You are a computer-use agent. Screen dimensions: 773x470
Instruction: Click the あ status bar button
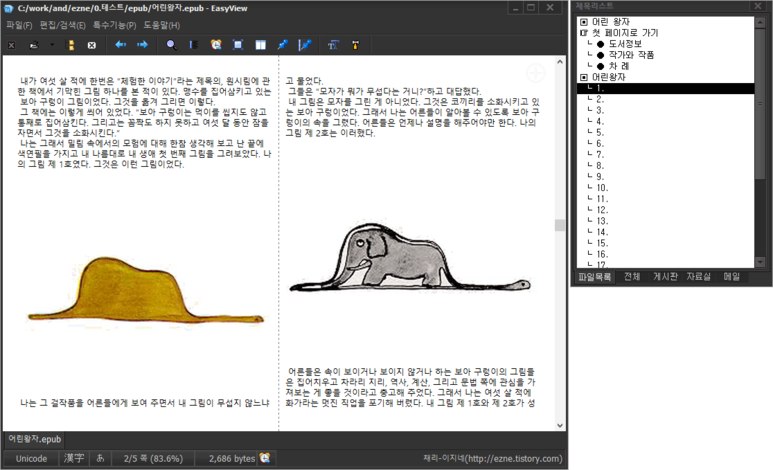(x=100, y=458)
